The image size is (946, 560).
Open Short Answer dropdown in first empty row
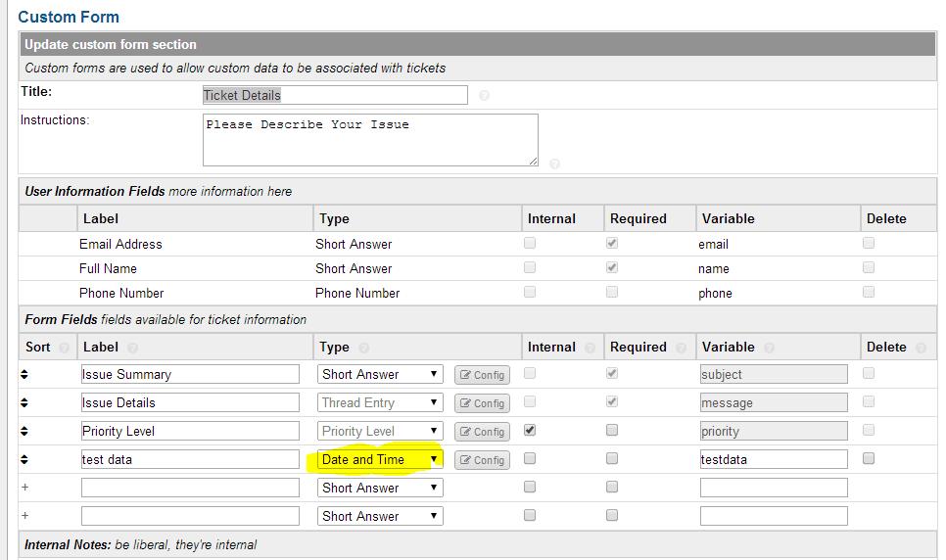tap(380, 488)
